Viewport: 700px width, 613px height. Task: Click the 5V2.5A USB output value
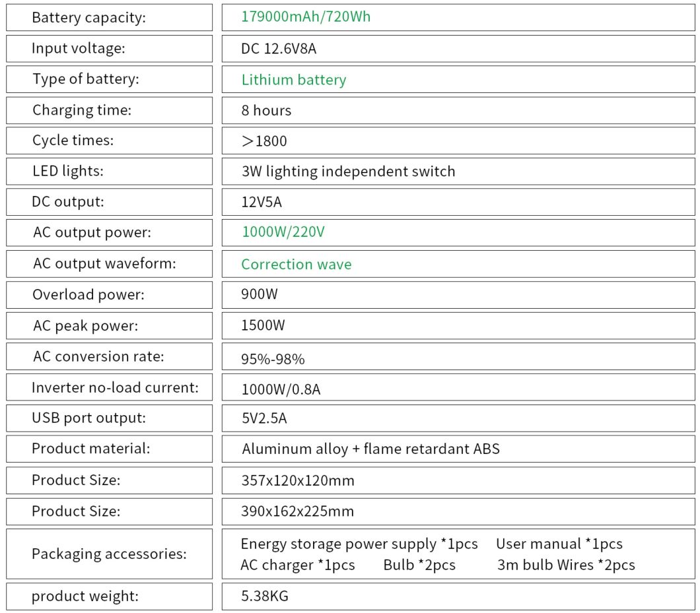[263, 418]
